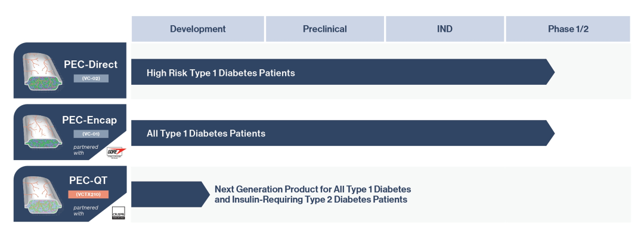
Task: Select the VC-01 badge
Action: 91,134
